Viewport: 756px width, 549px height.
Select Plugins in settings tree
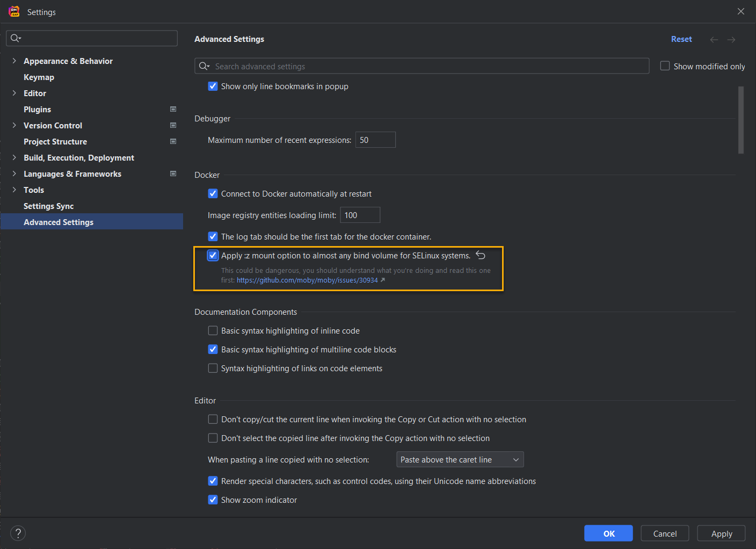[37, 109]
